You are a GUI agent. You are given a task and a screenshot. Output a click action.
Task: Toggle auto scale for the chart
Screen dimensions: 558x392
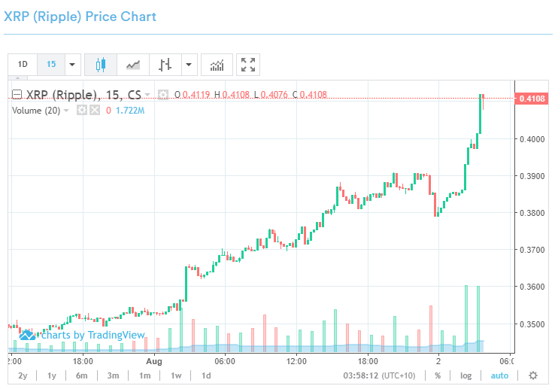pyautogui.click(x=500, y=375)
